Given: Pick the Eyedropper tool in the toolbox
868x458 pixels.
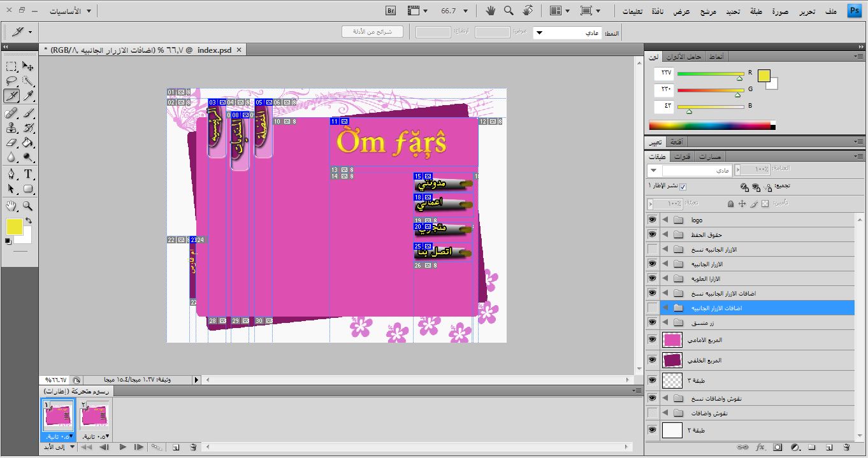Looking at the screenshot, I should [x=28, y=96].
